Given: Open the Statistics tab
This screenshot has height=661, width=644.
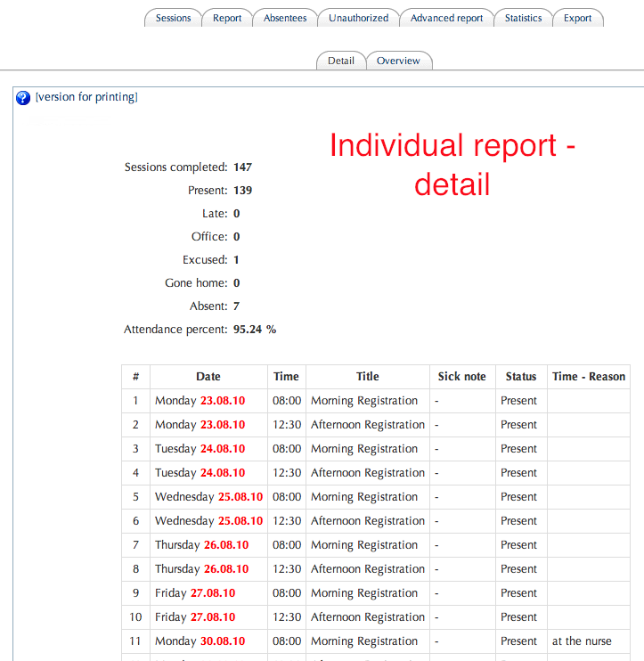Looking at the screenshot, I should (523, 18).
